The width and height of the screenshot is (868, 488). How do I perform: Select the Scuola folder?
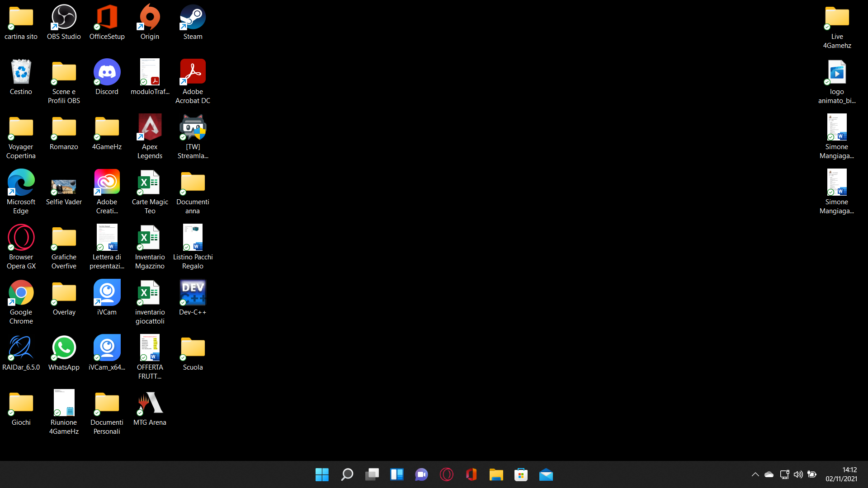[x=193, y=353]
